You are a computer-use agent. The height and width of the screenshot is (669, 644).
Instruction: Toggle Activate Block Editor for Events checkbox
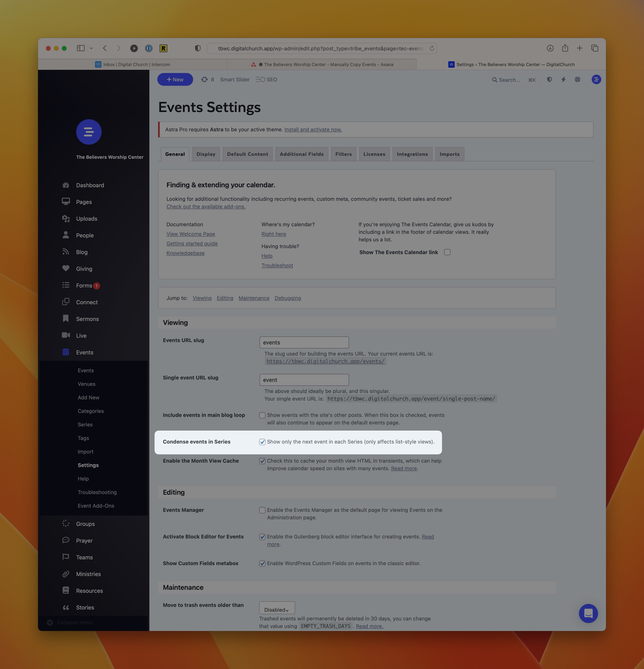click(262, 537)
